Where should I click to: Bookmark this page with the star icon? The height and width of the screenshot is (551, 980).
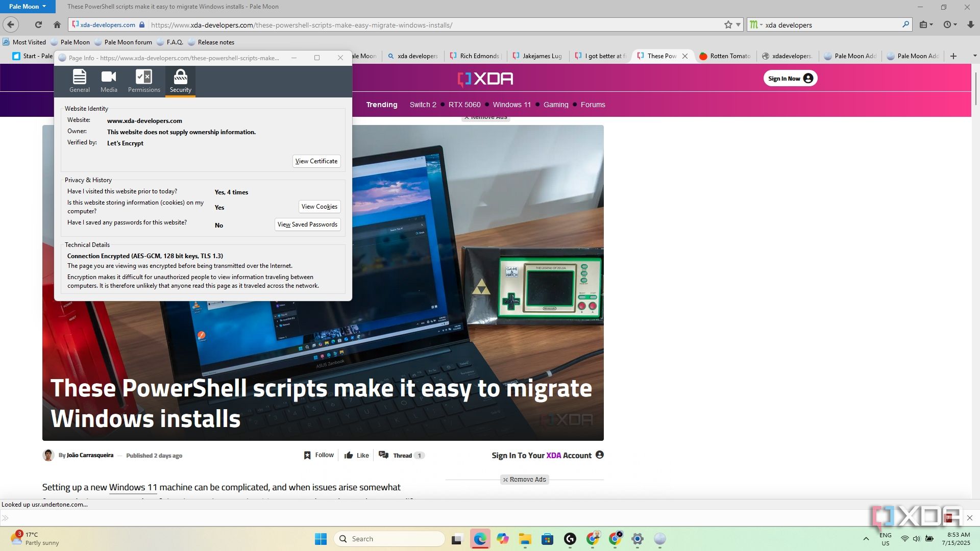click(728, 24)
